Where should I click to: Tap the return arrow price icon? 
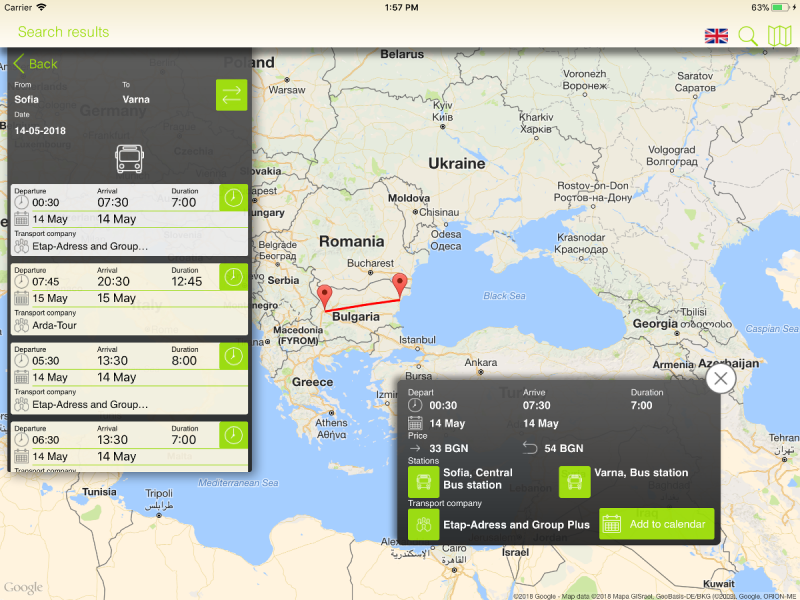pos(530,448)
